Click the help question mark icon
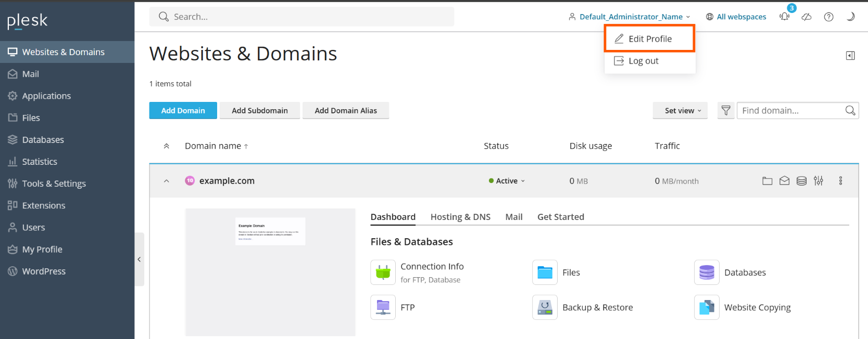This screenshot has height=339, width=868. [x=828, y=17]
